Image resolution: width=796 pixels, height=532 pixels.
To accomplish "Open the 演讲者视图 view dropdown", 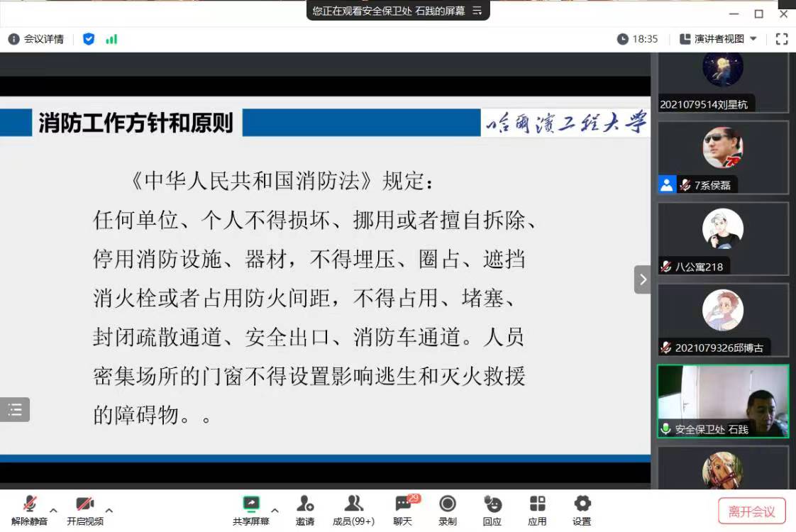I will point(718,39).
